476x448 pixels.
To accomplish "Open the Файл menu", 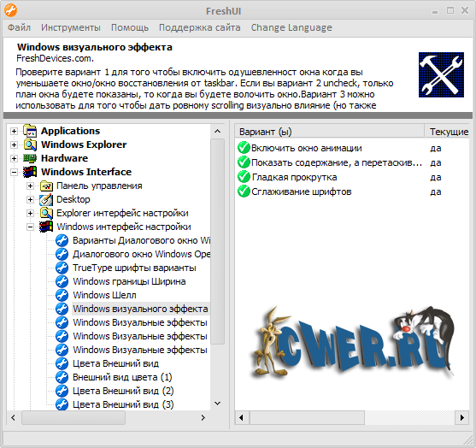I will tap(19, 27).
